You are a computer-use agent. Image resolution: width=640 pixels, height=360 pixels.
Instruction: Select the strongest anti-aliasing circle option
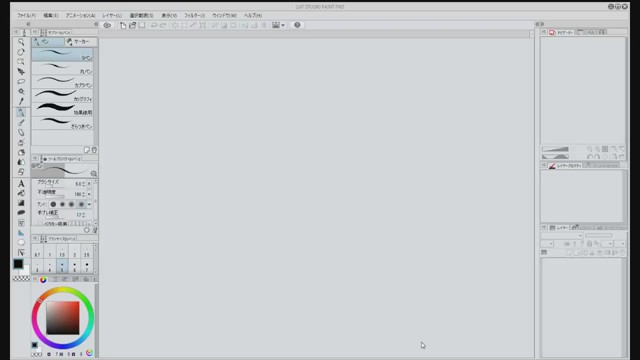[x=81, y=204]
